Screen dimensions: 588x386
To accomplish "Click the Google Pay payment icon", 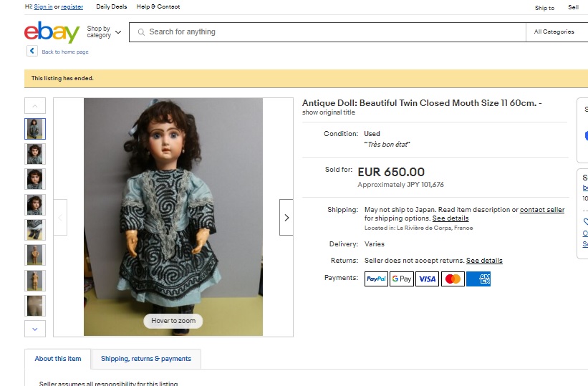I will click(x=402, y=279).
